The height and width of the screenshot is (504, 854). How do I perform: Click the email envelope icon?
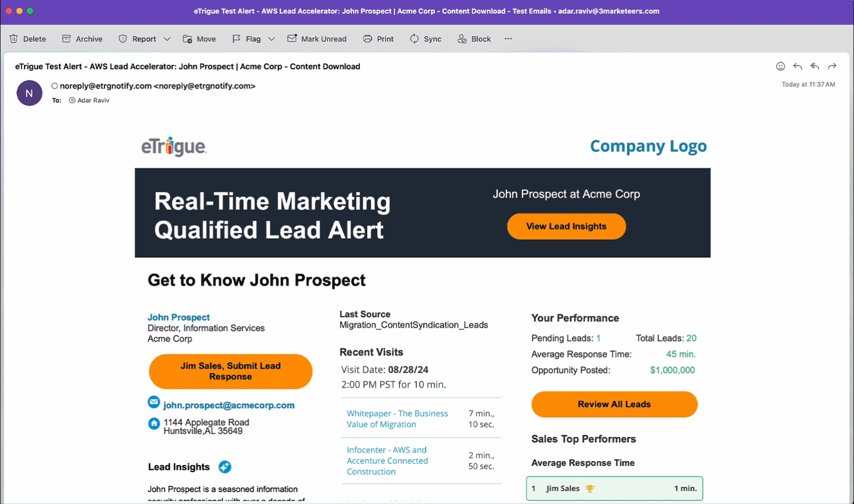click(x=154, y=402)
